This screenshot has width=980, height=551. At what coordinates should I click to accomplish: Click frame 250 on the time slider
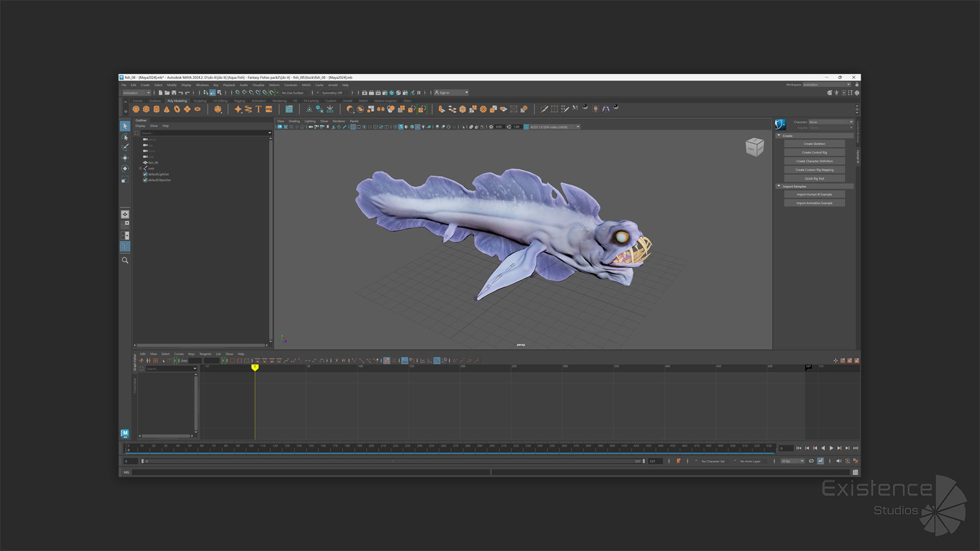431,448
